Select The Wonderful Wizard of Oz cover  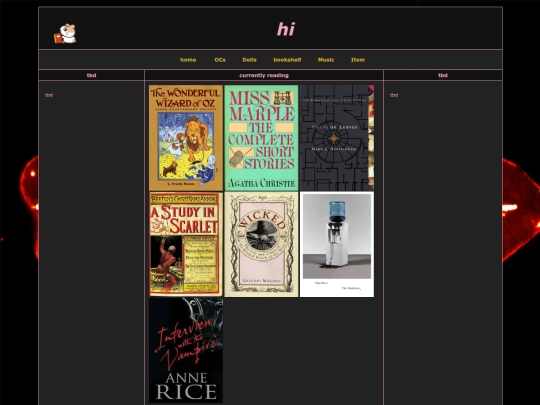(186, 138)
